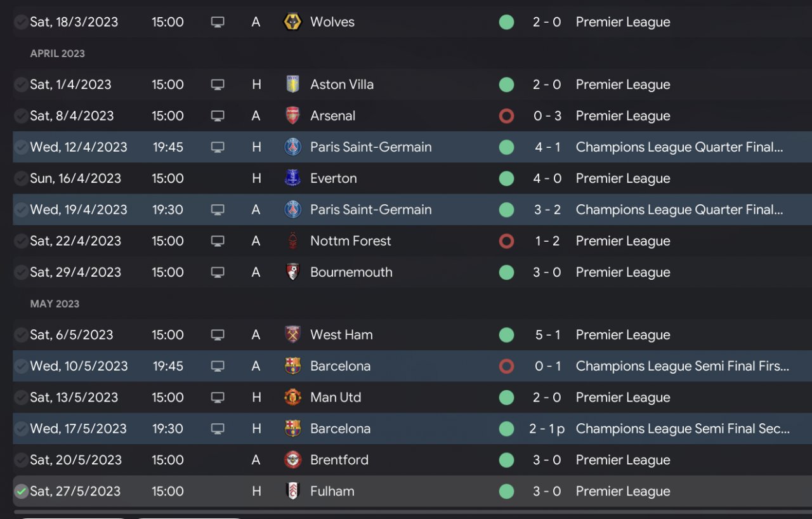Click TV broadcast icon on Bournemouth row
Viewport: 812px width, 519px height.
[x=218, y=272]
